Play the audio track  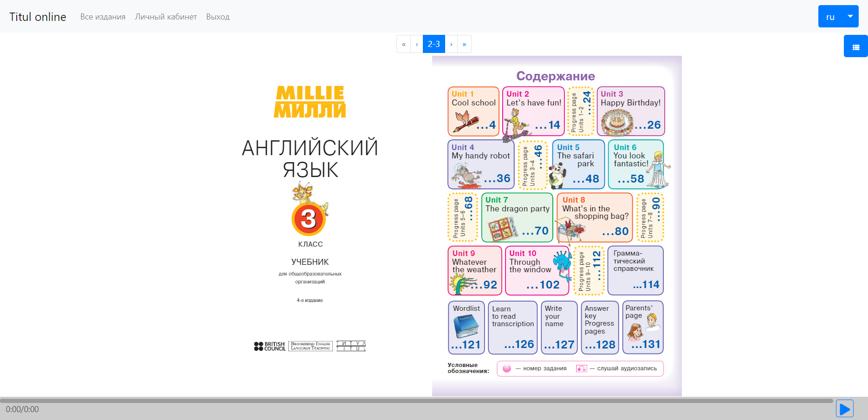(x=844, y=409)
